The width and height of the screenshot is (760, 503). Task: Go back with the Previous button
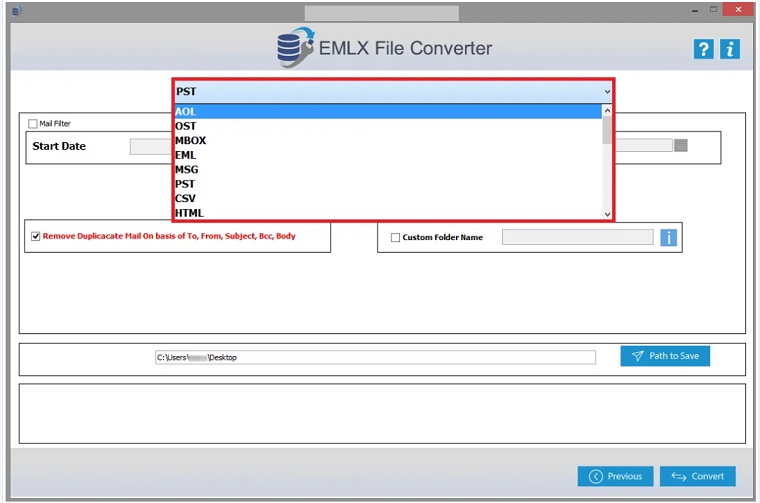point(615,476)
